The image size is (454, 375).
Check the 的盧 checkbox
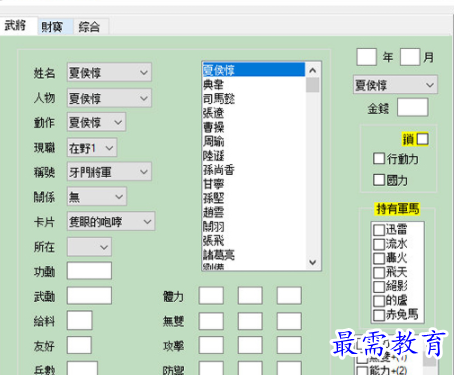pyautogui.click(x=379, y=301)
